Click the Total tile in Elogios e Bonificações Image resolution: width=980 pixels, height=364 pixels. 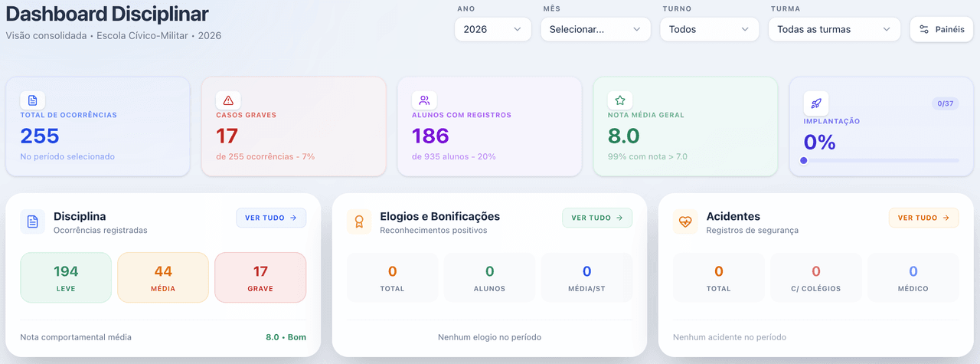coord(393,277)
